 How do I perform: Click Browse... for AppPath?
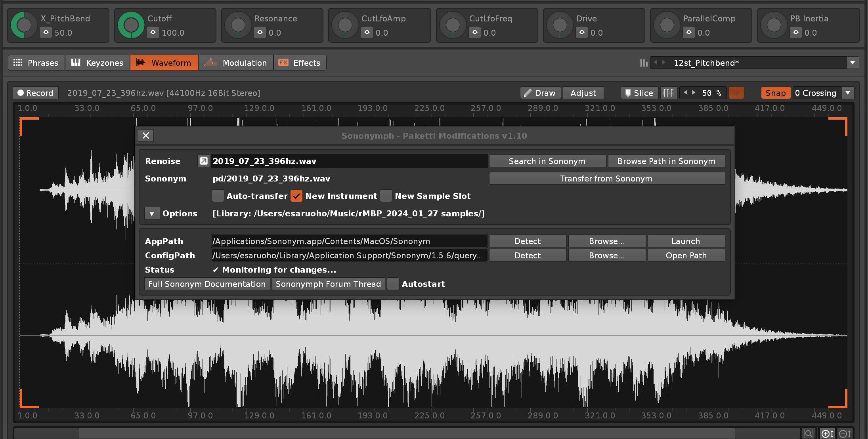point(607,241)
